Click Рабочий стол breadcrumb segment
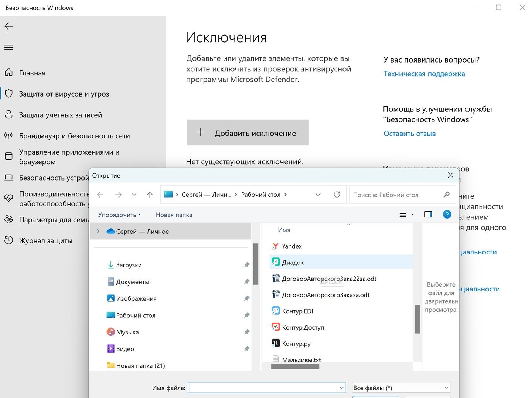 click(x=260, y=195)
